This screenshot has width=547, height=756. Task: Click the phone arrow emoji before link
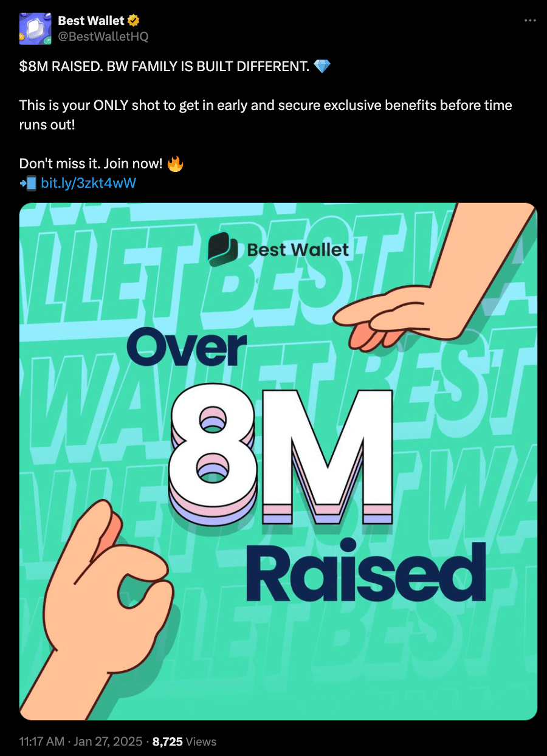coord(28,182)
